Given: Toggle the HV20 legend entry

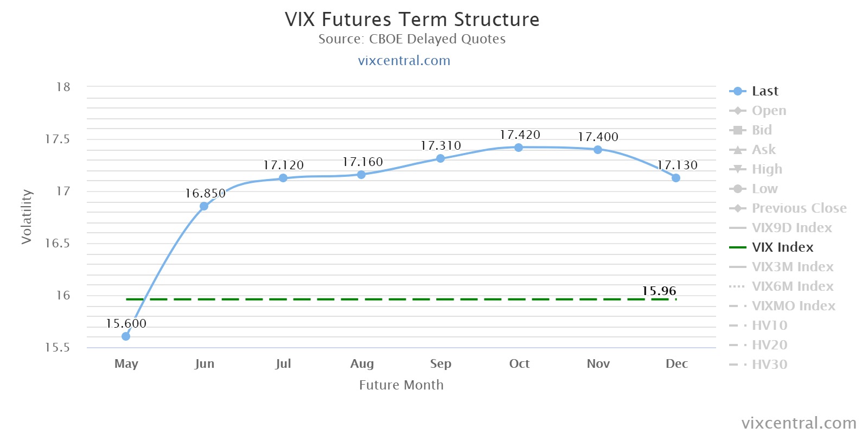Looking at the screenshot, I should click(769, 345).
